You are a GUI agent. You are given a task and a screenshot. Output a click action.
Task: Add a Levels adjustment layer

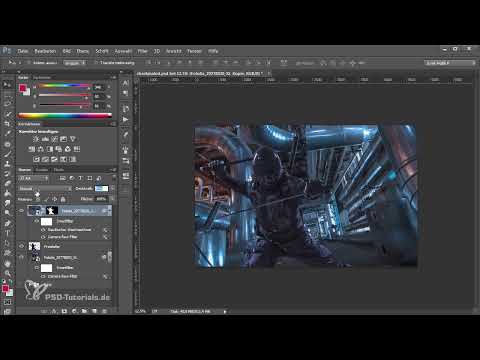point(45,139)
